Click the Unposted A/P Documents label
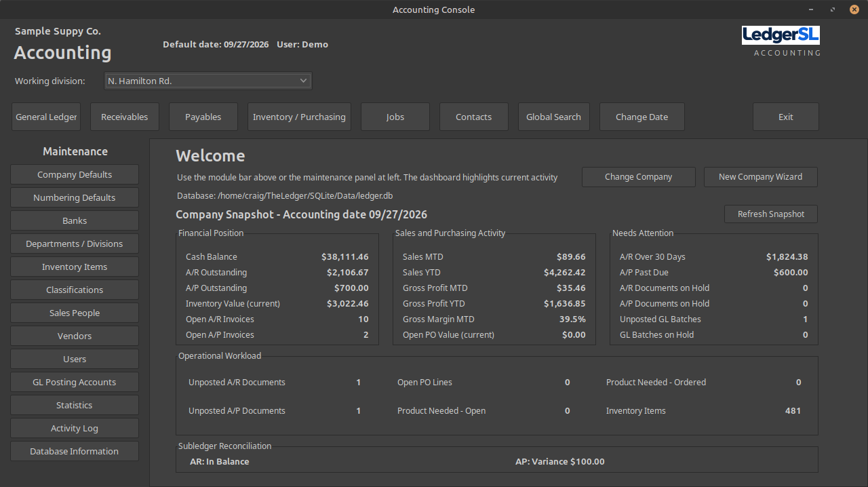Viewport: 868px width, 487px height. tap(237, 411)
